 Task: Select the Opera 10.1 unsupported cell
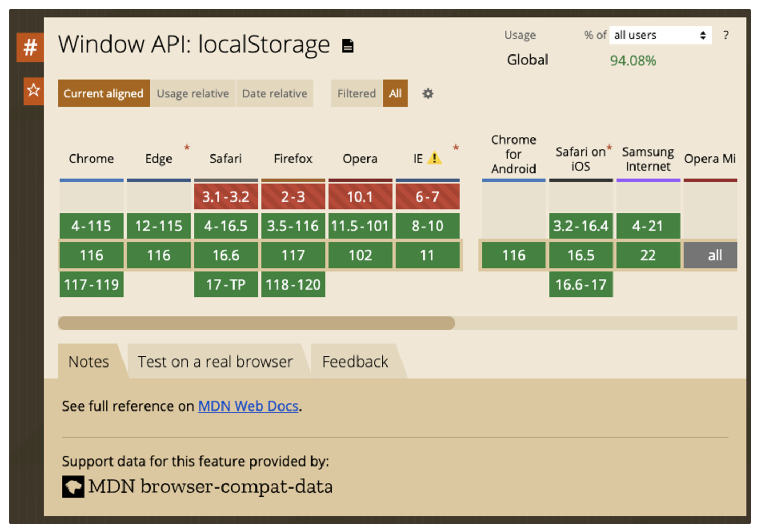(x=360, y=196)
